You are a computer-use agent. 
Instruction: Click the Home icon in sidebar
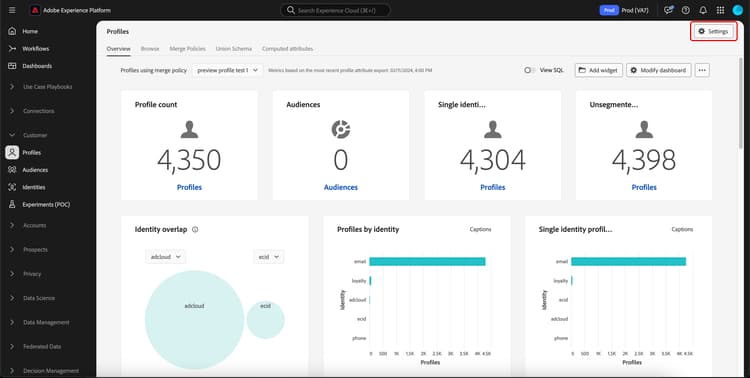(x=12, y=31)
